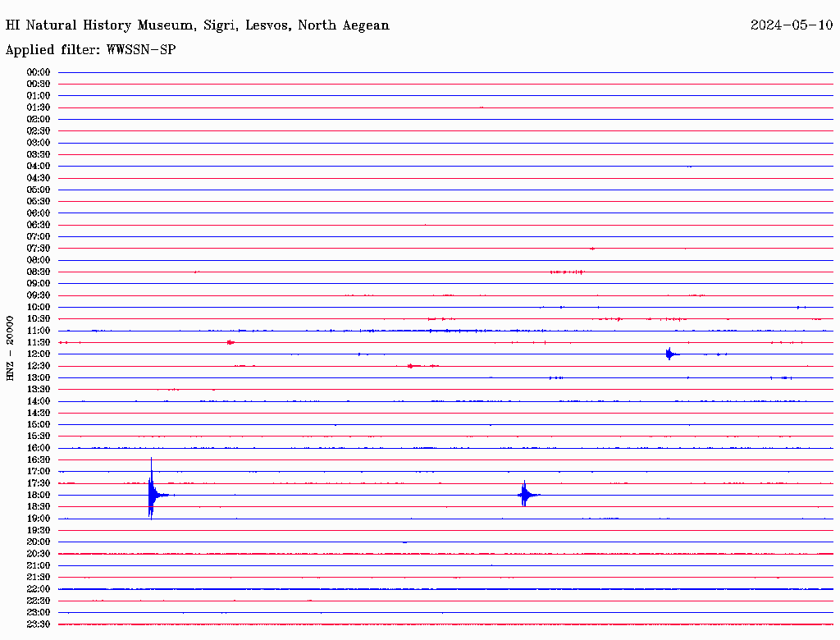Select the 01:30 time label

point(39,107)
